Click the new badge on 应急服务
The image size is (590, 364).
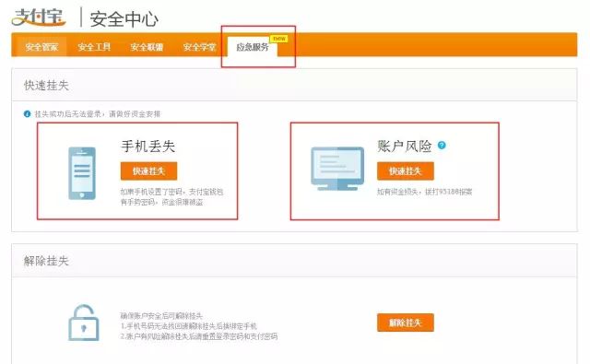coord(278,39)
